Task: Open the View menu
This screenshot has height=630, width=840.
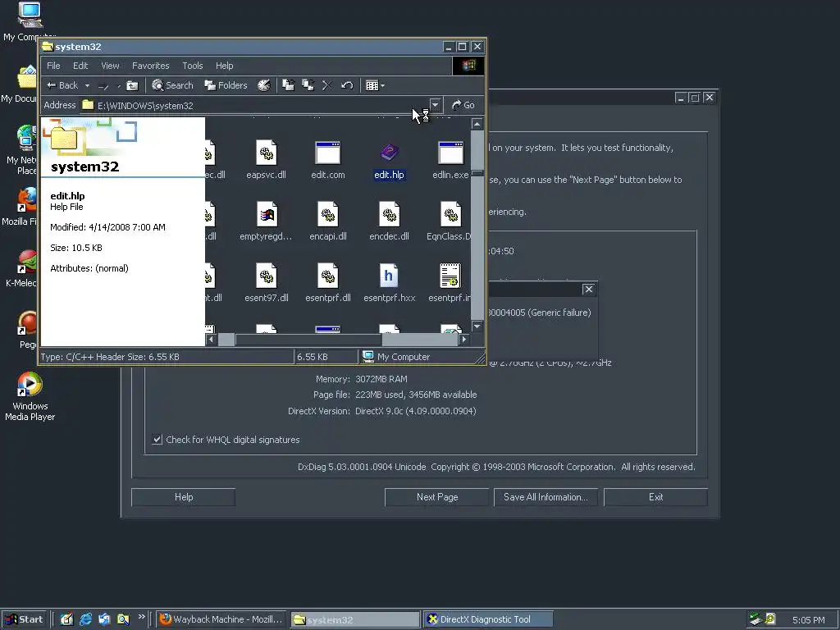Action: pyautogui.click(x=111, y=66)
